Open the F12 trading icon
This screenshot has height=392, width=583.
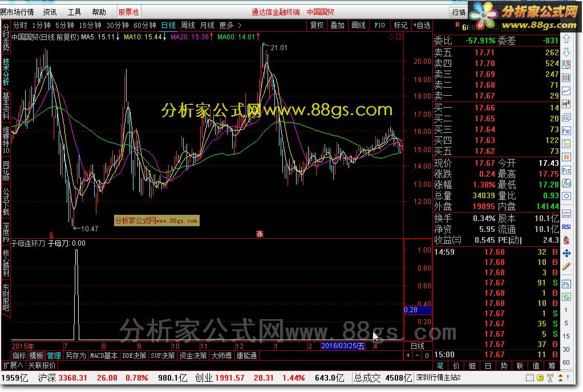click(566, 170)
